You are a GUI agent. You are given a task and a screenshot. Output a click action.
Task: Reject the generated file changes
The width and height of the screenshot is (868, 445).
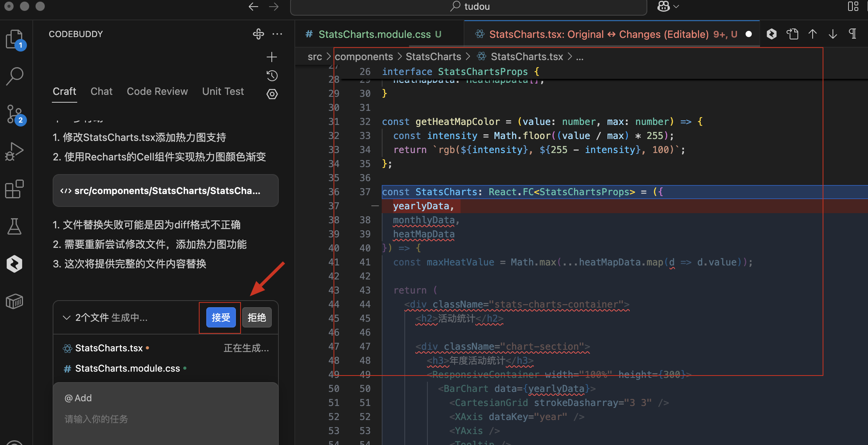[x=257, y=317]
